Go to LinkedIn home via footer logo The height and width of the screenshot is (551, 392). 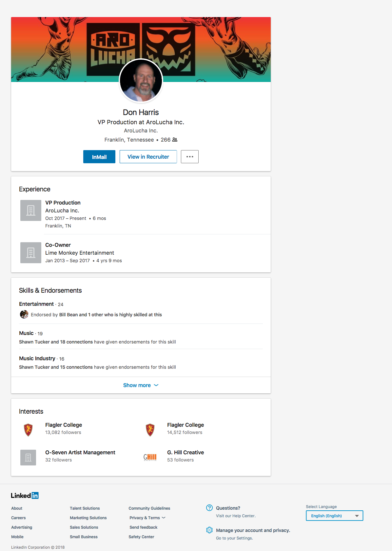coord(25,495)
